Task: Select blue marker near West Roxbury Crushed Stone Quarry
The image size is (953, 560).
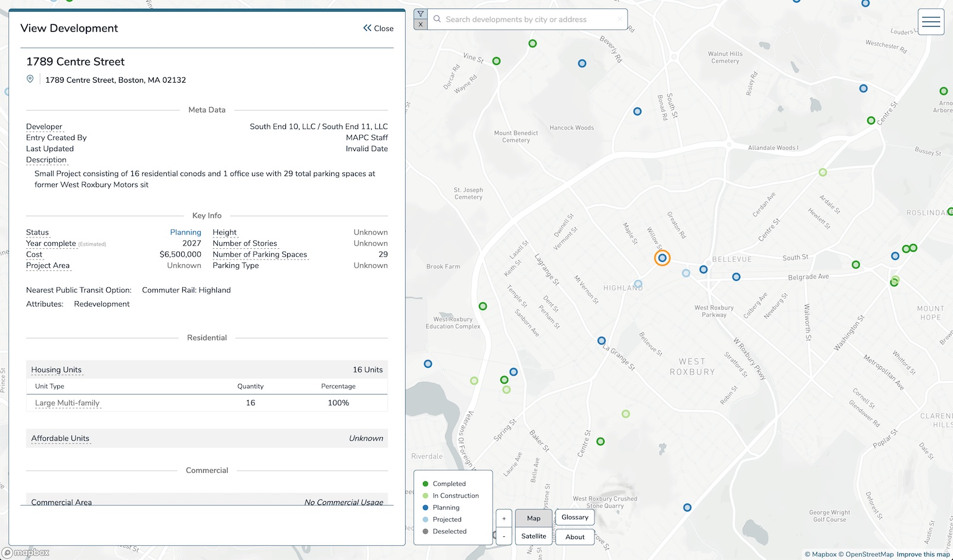Action: coord(687,508)
